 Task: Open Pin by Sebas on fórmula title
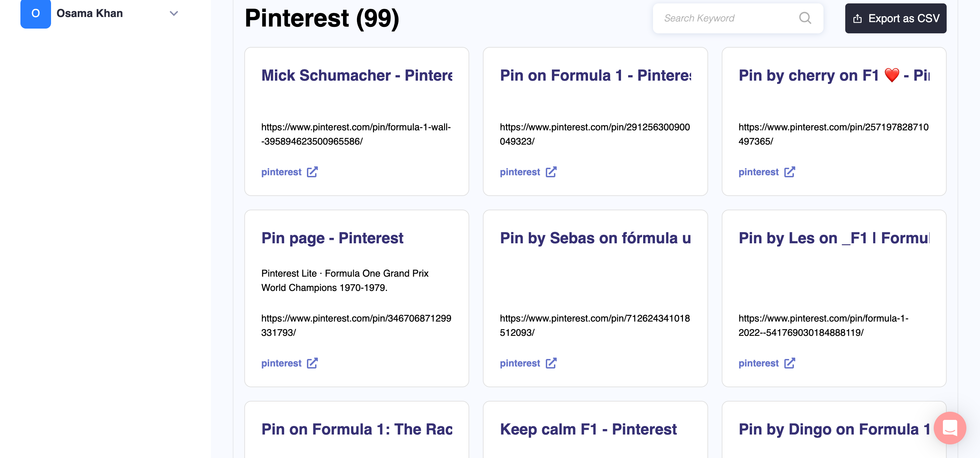pyautogui.click(x=595, y=238)
